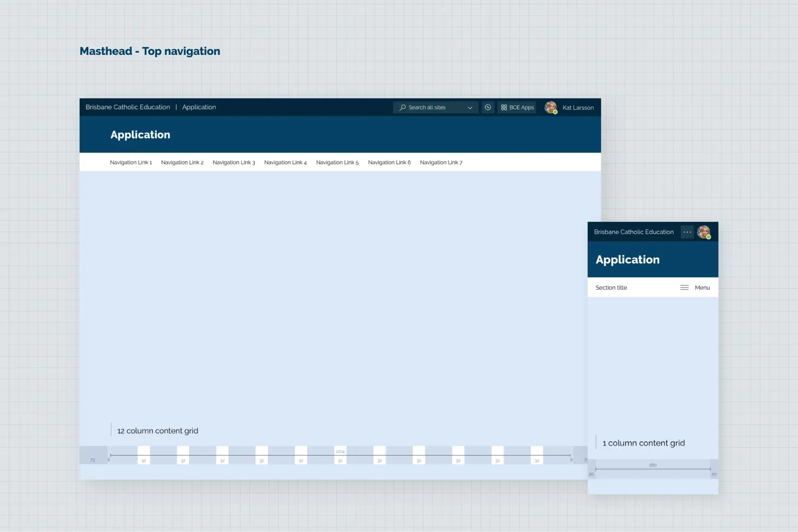Click the recent history clock icon
This screenshot has height=532, width=798.
pos(488,107)
